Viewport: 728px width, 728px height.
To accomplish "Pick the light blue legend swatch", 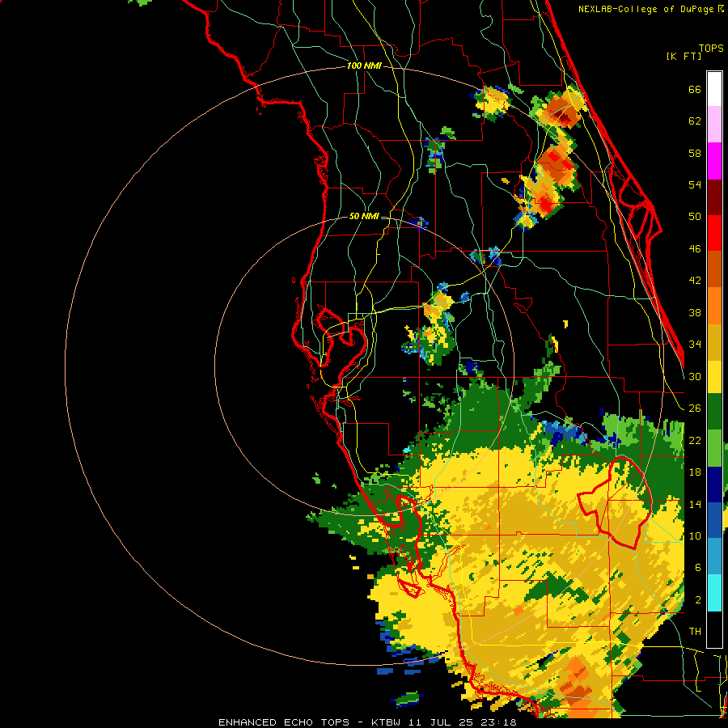I will [x=714, y=557].
